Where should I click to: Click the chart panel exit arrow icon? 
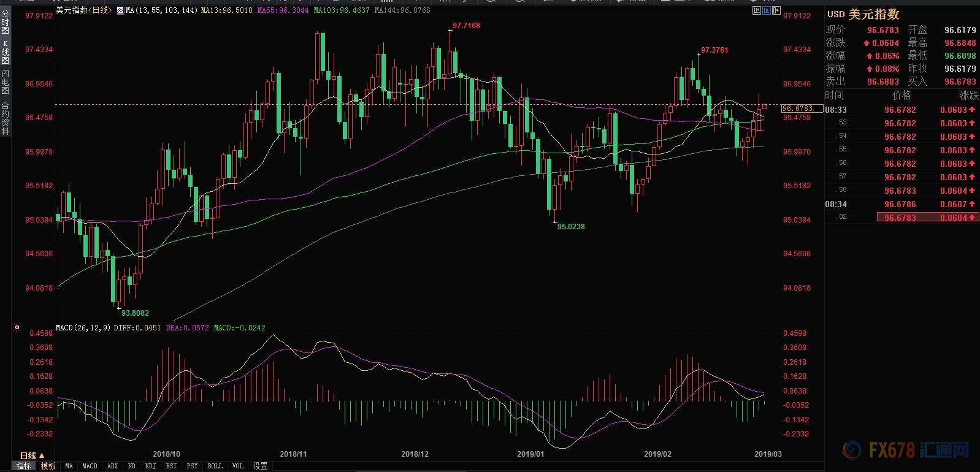coord(776,10)
